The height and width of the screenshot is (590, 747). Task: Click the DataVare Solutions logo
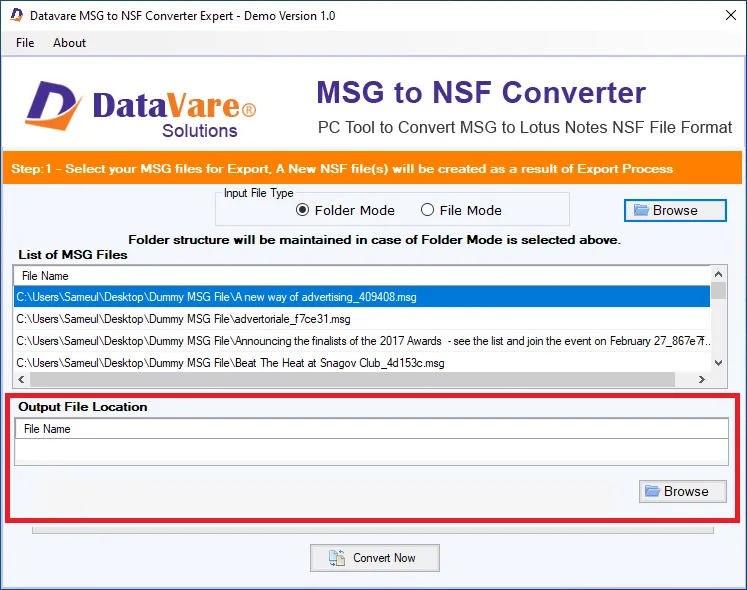click(x=141, y=110)
